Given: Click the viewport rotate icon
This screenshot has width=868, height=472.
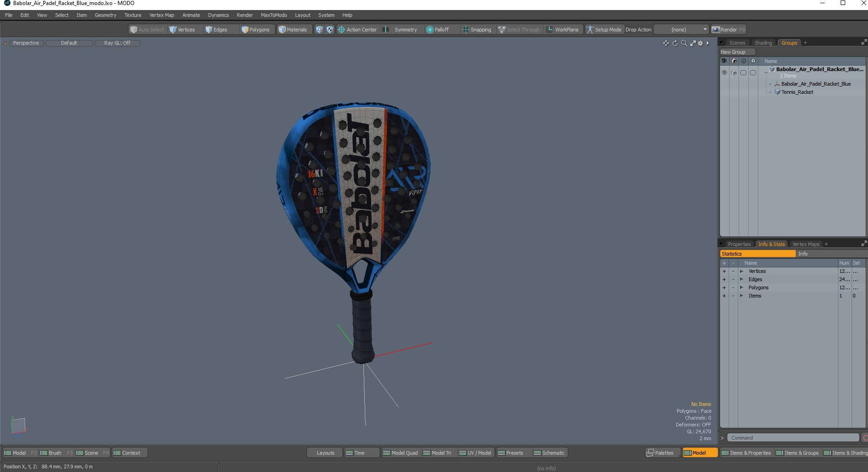Looking at the screenshot, I should tap(675, 43).
